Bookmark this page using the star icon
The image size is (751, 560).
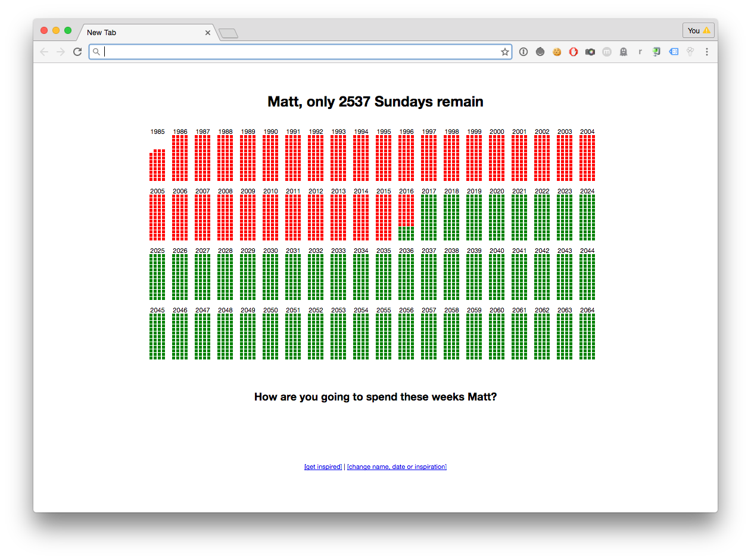click(505, 52)
